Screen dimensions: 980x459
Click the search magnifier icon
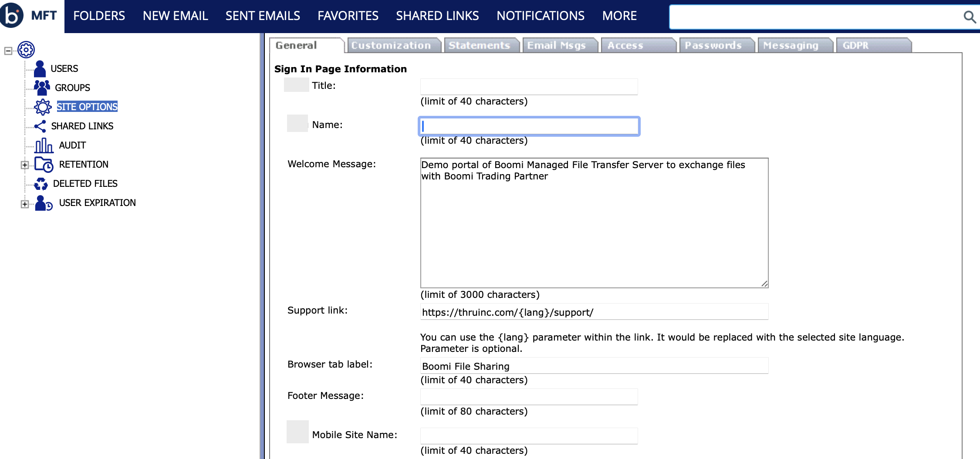point(969,17)
